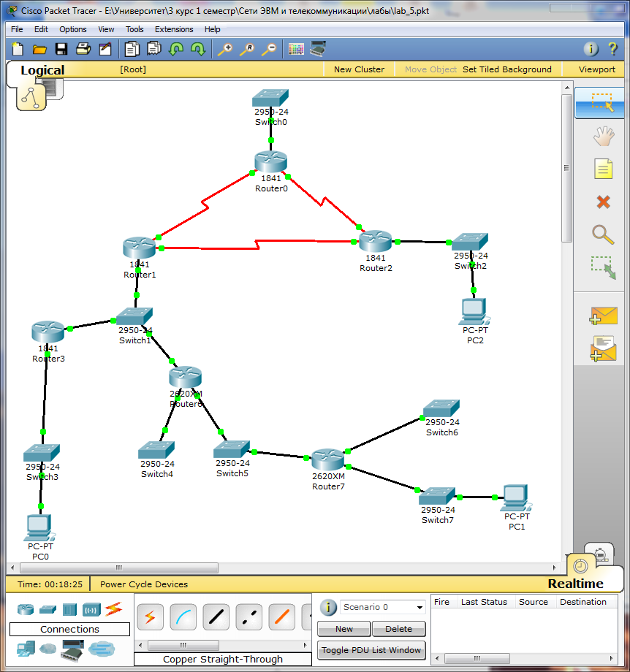Viewport: 630px width, 672px height.
Task: Click the Paste toolbar icon
Action: 154,48
